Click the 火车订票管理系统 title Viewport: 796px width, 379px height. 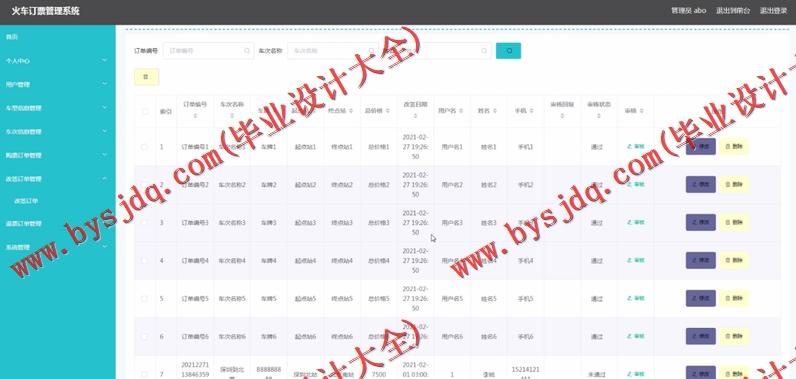(46, 11)
